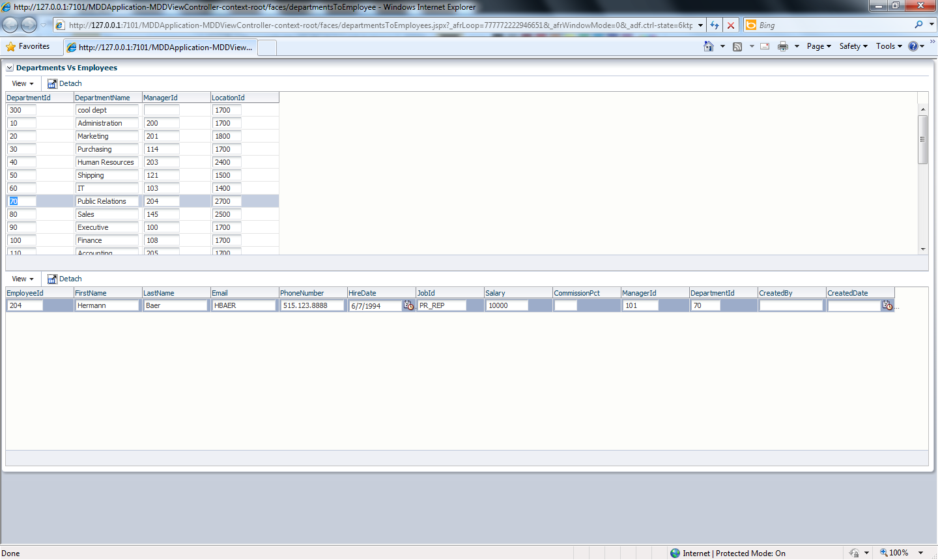The height and width of the screenshot is (560, 938).
Task: Select the Public Relations department row
Action: [106, 201]
